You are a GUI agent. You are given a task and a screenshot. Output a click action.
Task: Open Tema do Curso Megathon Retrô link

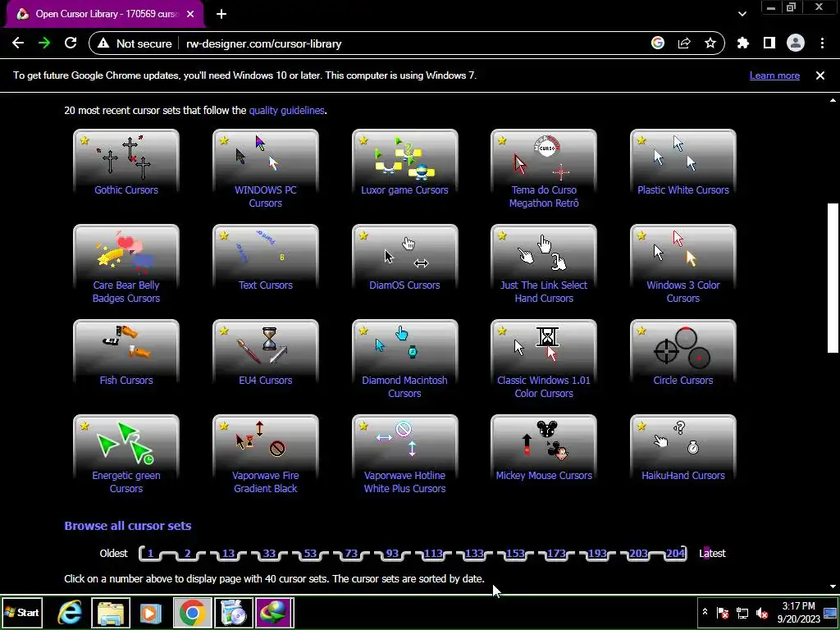point(544,196)
